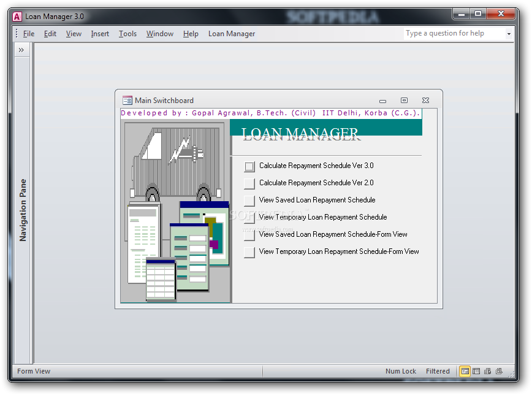Screen dimensions: 532x395
Task: Open the Insert menu
Action: [100, 34]
